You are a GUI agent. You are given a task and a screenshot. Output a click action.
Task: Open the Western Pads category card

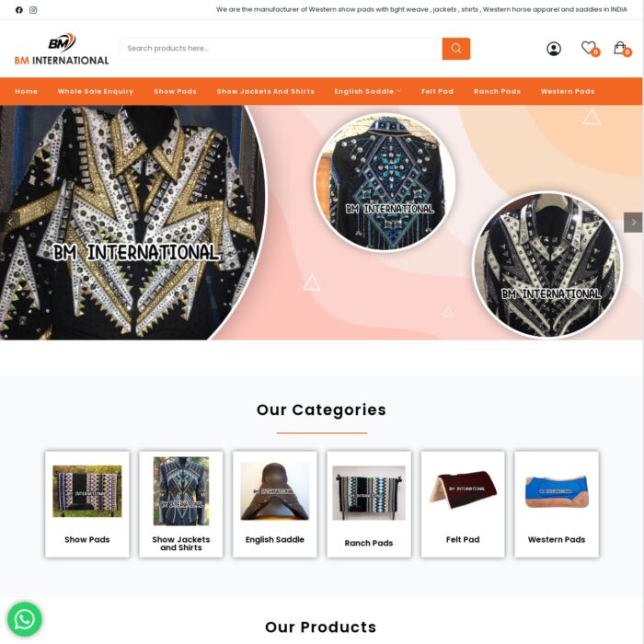pos(557,504)
